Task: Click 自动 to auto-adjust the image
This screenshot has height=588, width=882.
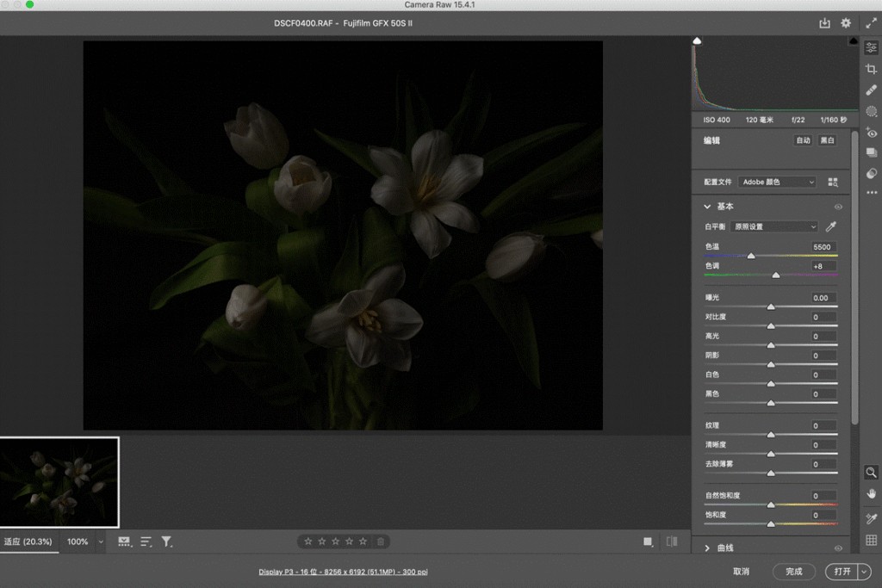Action: 802,140
